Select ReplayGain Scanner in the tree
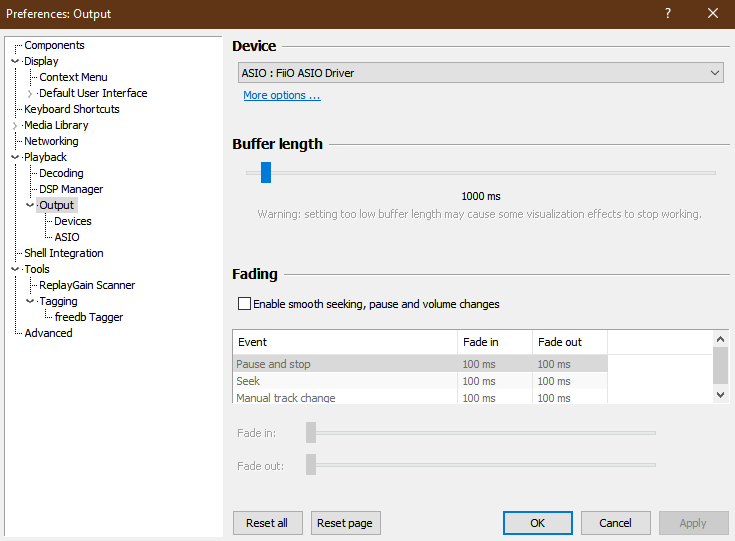 point(87,285)
